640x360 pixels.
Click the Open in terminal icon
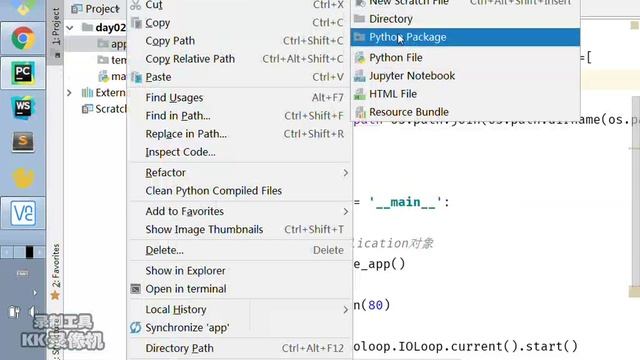pos(136,289)
